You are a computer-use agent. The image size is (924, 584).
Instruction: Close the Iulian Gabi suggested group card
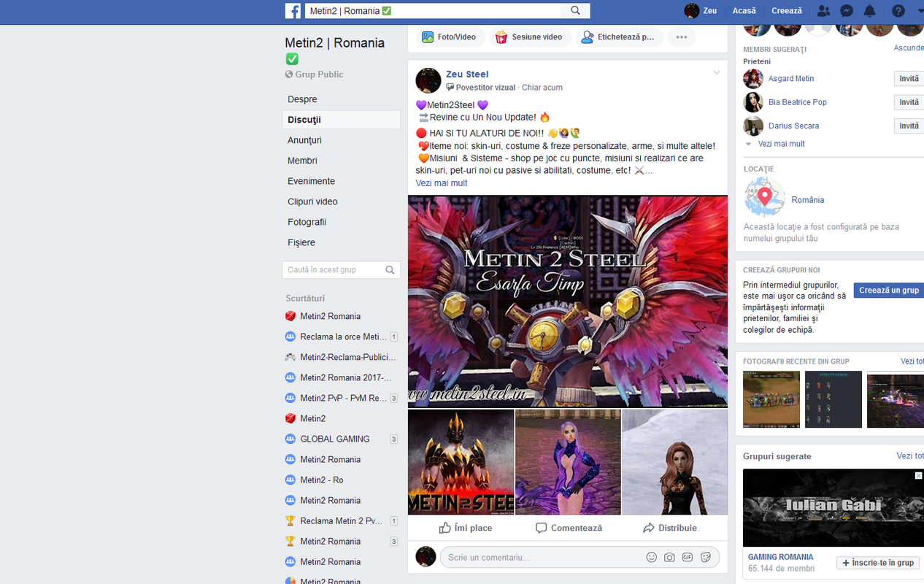click(918, 475)
